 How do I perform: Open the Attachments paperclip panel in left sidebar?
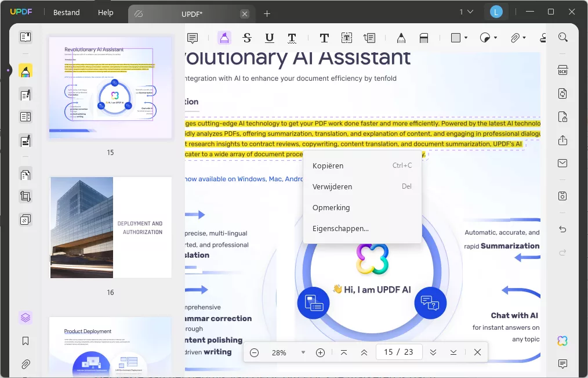[26, 364]
